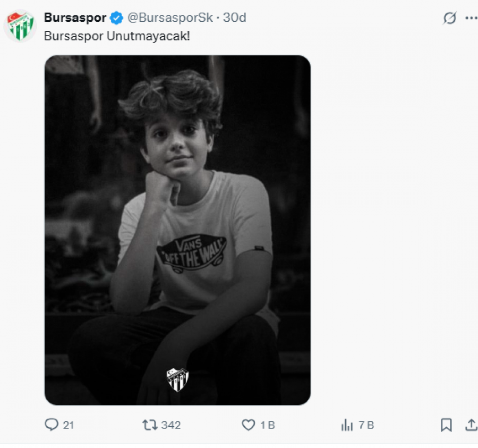Click the share post icon
Viewport: 478px width, 448px height.
click(471, 425)
